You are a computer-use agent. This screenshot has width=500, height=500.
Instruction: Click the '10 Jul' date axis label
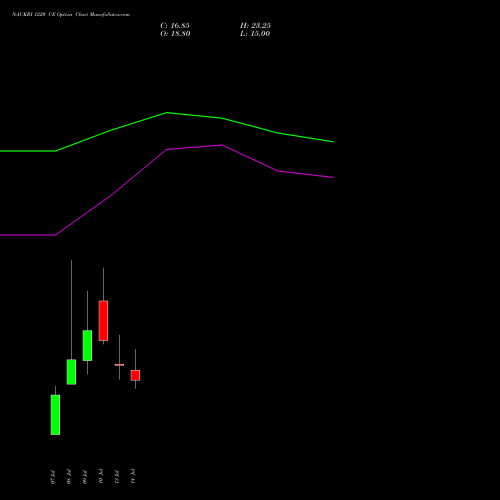[x=101, y=476]
